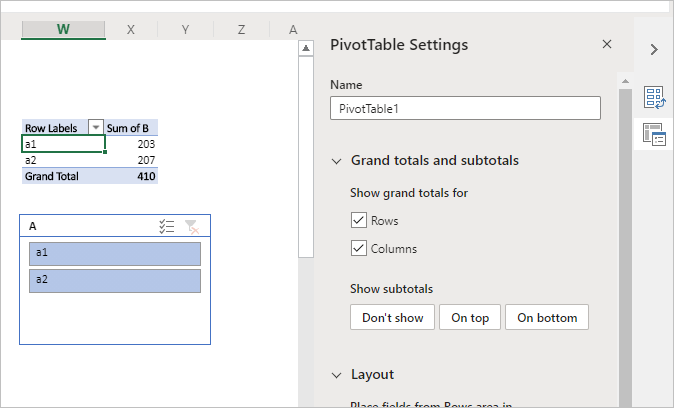Toggle grand totals for Columns checkbox
Screen dimensions: 674x408
[359, 248]
